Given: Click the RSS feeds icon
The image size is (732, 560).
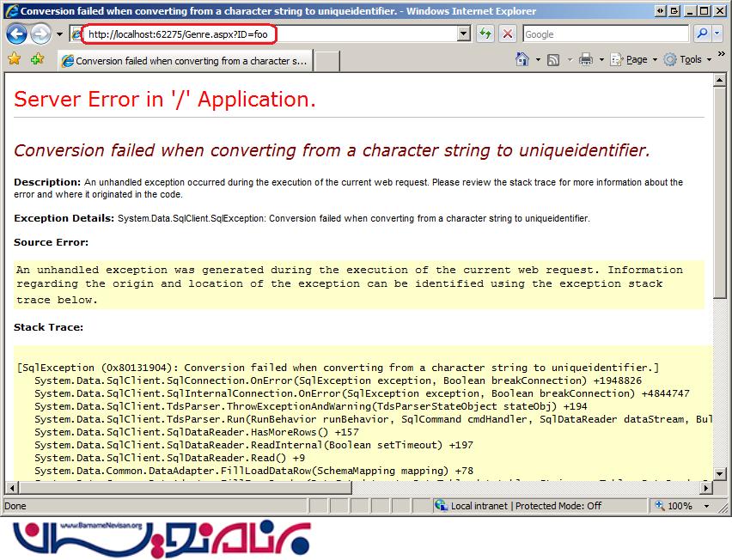Looking at the screenshot, I should 553,59.
